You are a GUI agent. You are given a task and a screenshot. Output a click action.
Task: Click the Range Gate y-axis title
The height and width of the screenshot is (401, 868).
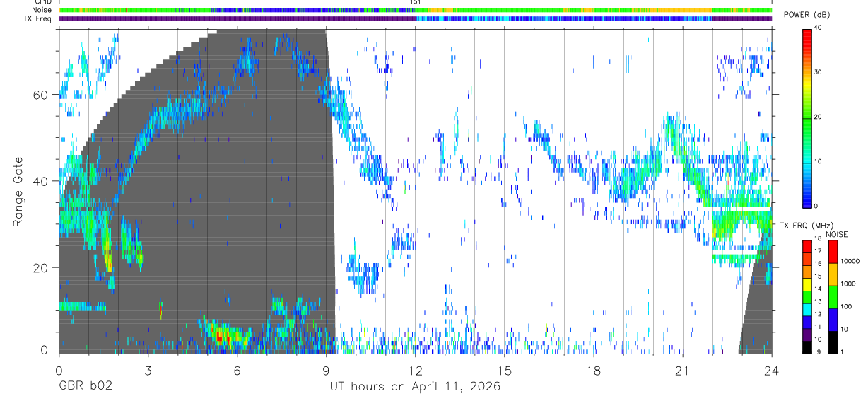[x=18, y=193]
